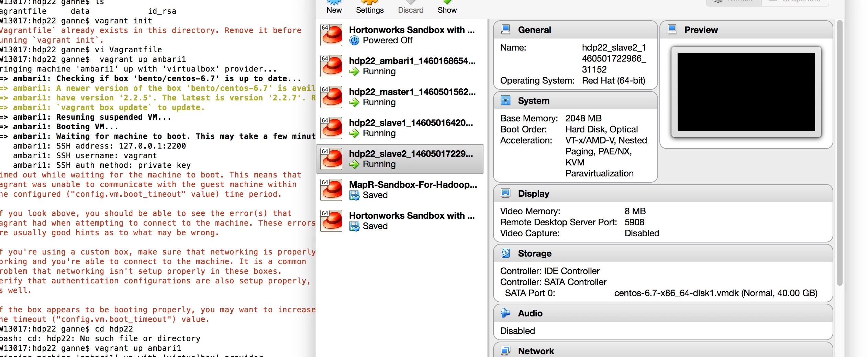
Task: Click Operating System value Red Hat (64-bit)
Action: 613,80
